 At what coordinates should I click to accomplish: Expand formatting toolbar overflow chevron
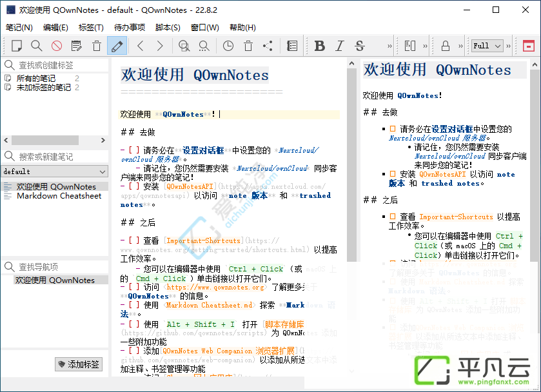point(389,46)
